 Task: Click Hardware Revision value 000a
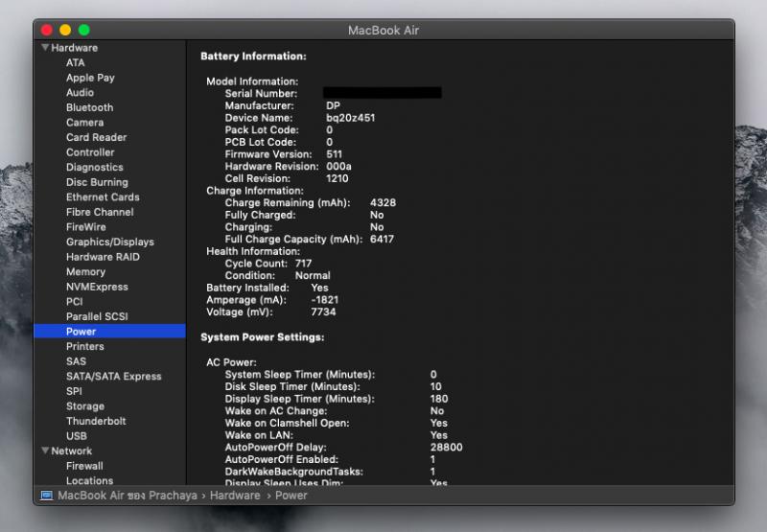[338, 166]
